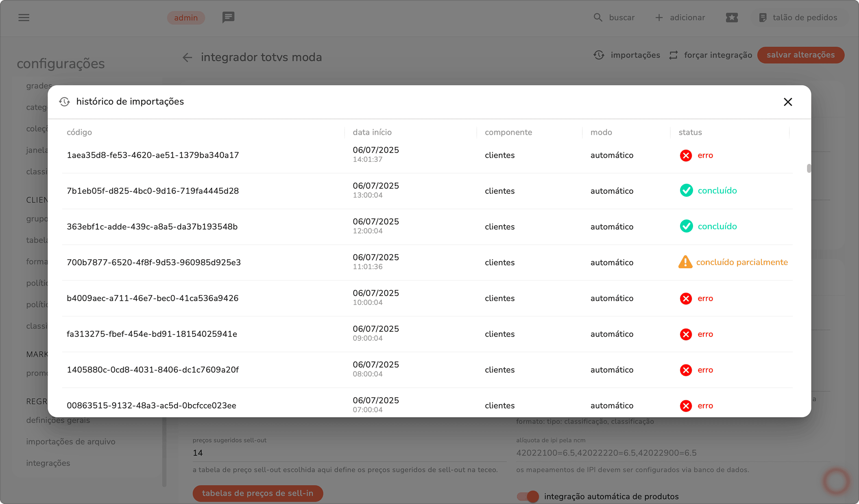Click concluído parcialmente status text

[742, 262]
